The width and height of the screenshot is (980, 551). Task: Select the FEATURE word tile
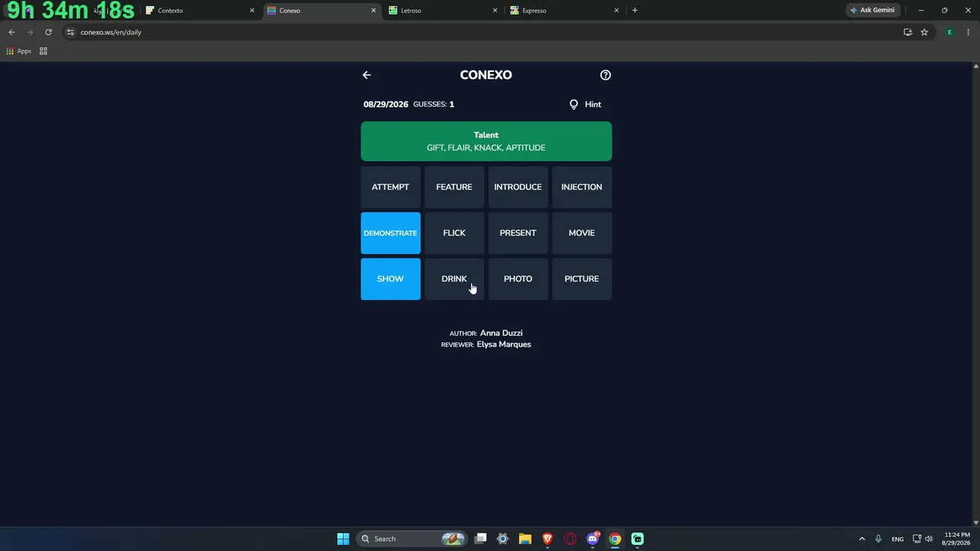pyautogui.click(x=454, y=187)
